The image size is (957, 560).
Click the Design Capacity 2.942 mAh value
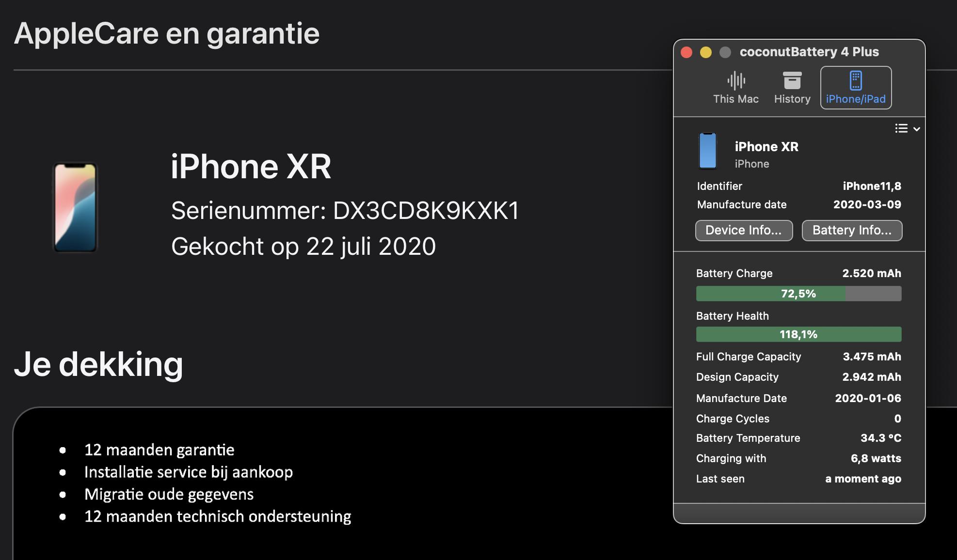[x=872, y=377]
